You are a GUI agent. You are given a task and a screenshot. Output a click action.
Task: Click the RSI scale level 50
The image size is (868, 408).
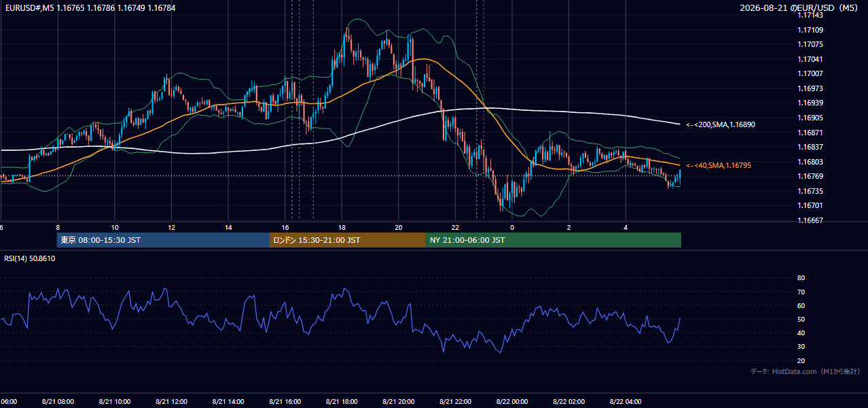coord(801,319)
